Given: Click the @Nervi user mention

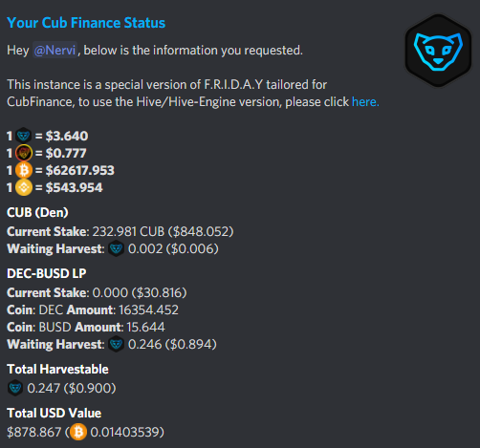Looking at the screenshot, I should tap(55, 50).
